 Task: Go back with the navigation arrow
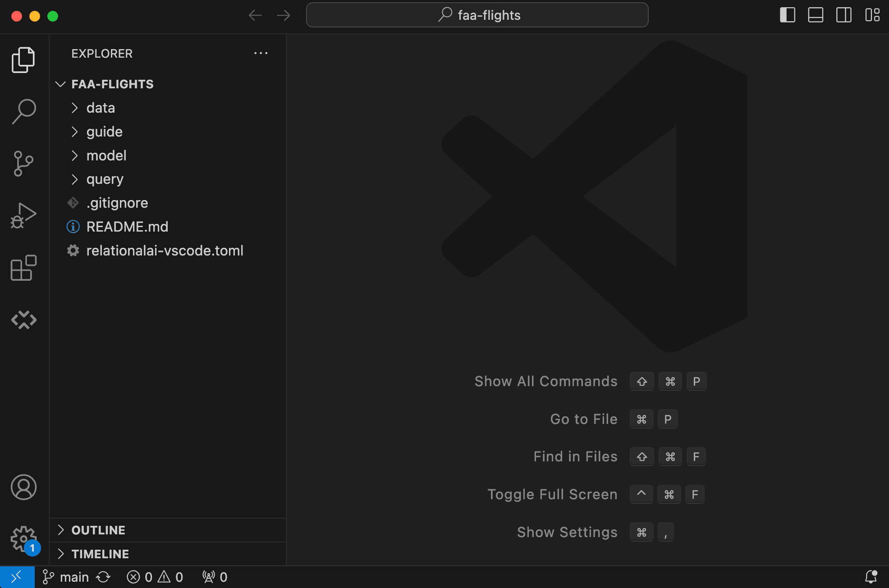point(255,15)
